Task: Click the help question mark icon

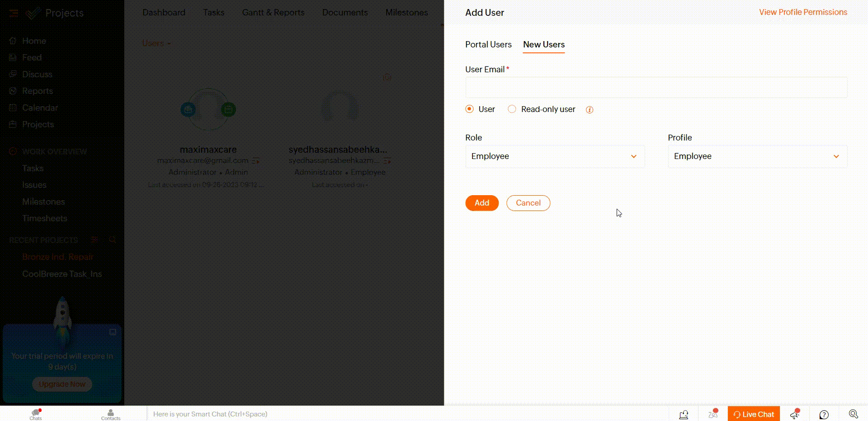Action: click(824, 415)
